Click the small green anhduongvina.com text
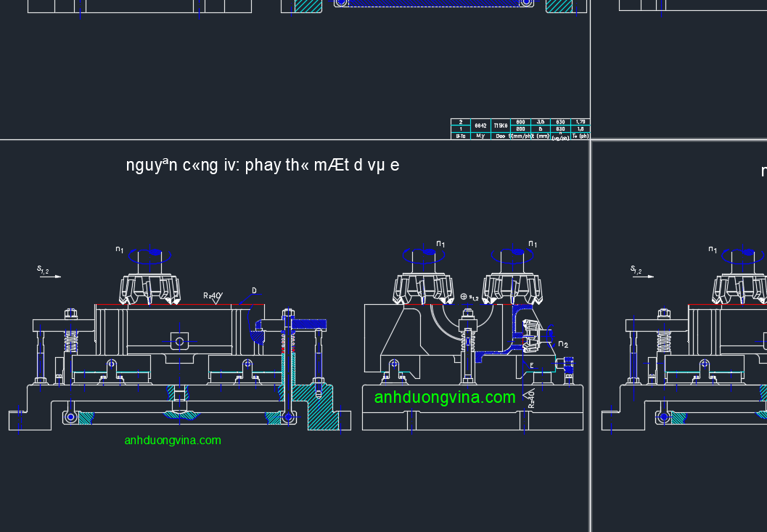This screenshot has height=532, width=767. [x=173, y=441]
